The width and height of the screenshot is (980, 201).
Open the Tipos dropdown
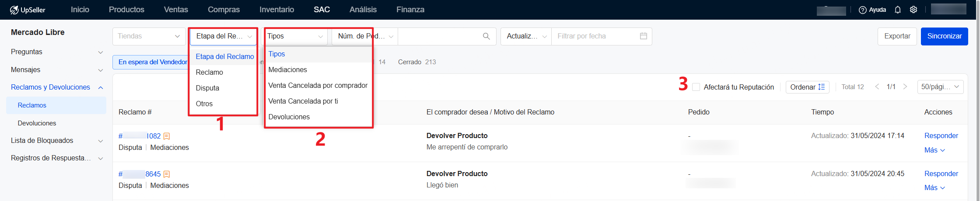[x=294, y=36]
